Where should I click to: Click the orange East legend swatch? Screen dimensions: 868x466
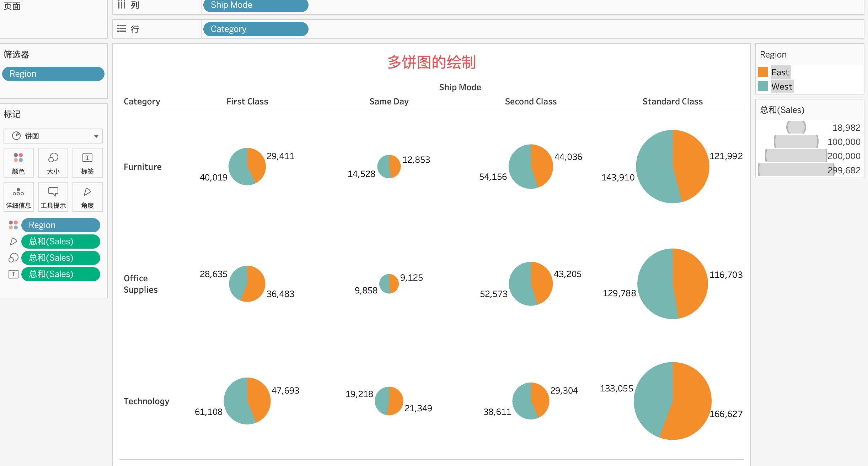coord(763,72)
